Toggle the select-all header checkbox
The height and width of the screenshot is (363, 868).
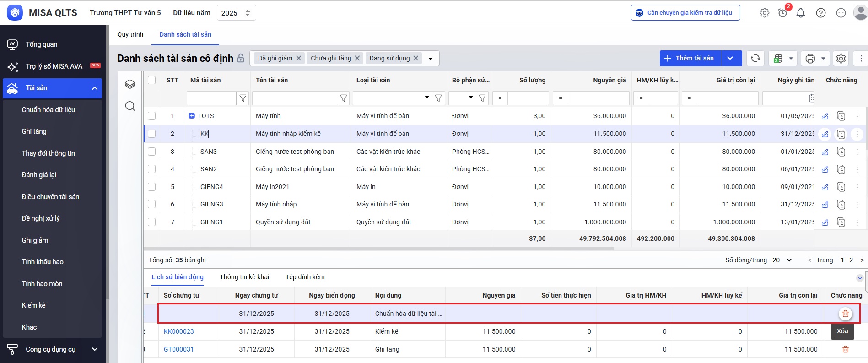click(x=152, y=80)
